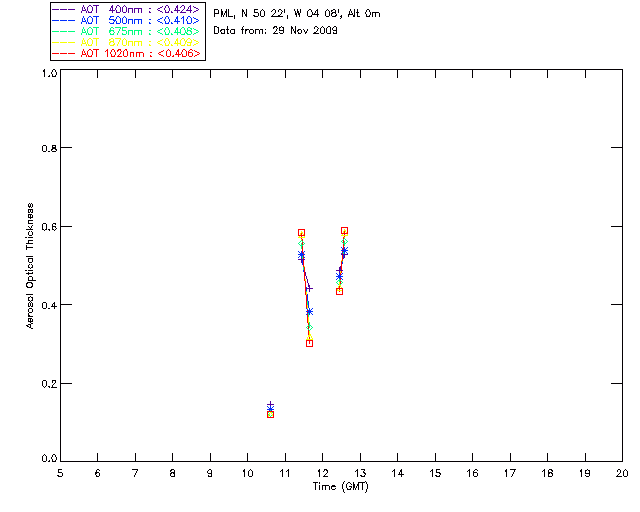Viewport: 640px width, 512px height.
Task: Click the green diamond marker near 0.34 AOT
Action: [x=309, y=327]
